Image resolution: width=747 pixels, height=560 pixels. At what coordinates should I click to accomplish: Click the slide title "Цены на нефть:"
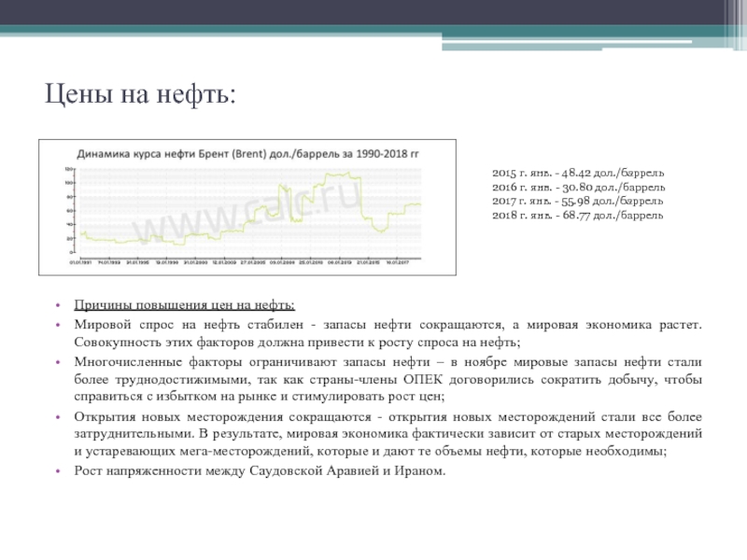[141, 95]
